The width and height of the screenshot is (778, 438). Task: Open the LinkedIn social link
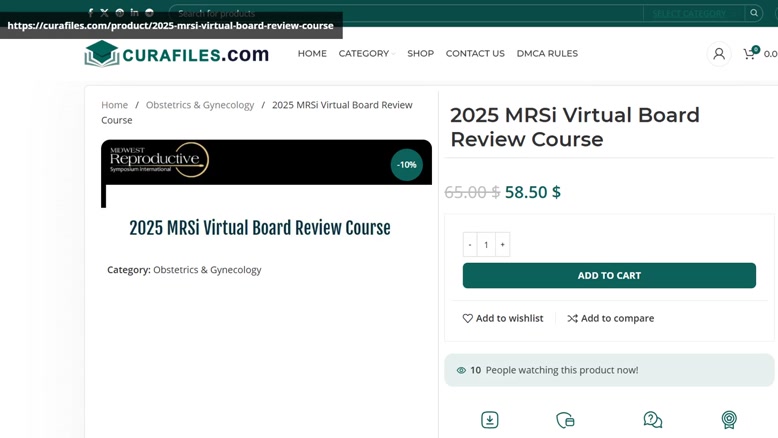[x=134, y=12]
